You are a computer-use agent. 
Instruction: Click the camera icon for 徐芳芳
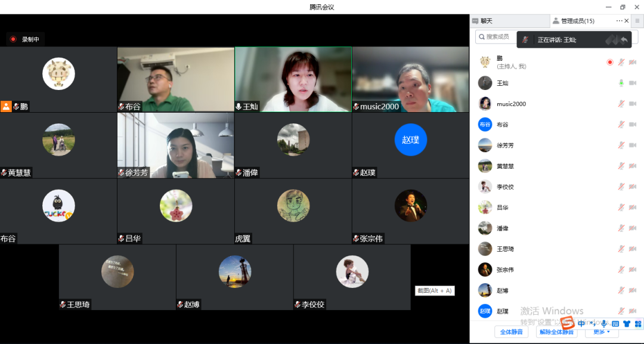coord(632,145)
